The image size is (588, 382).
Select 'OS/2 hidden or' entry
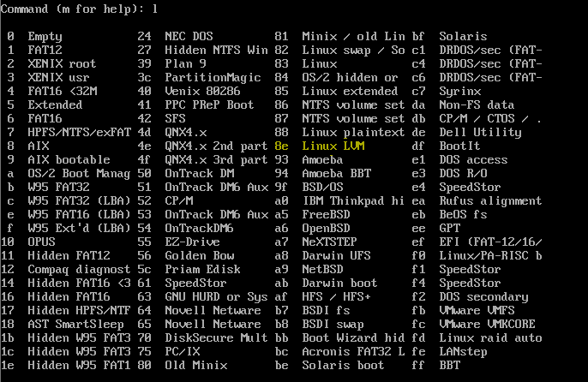click(x=351, y=77)
